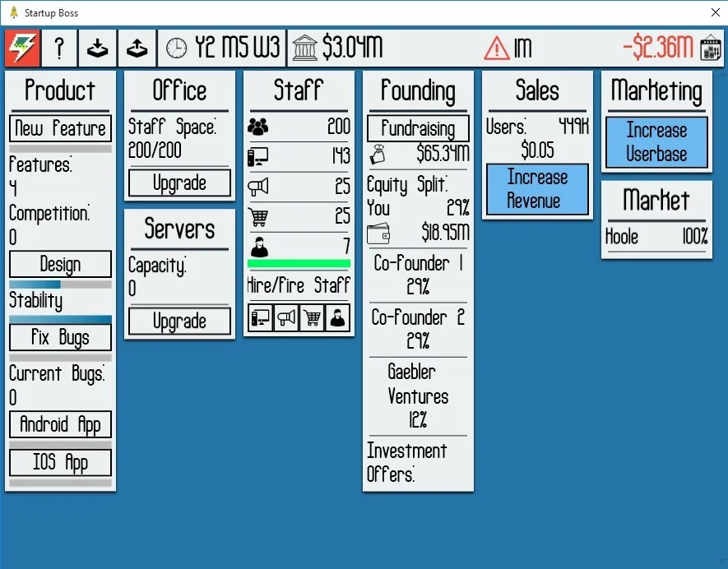The height and width of the screenshot is (569, 728).
Task: Open help with the question mark icon
Action: [59, 48]
